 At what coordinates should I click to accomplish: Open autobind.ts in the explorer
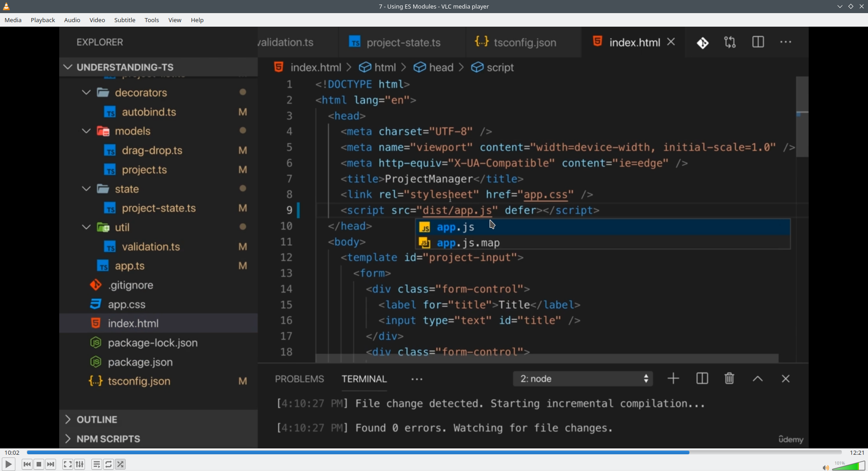(158, 112)
